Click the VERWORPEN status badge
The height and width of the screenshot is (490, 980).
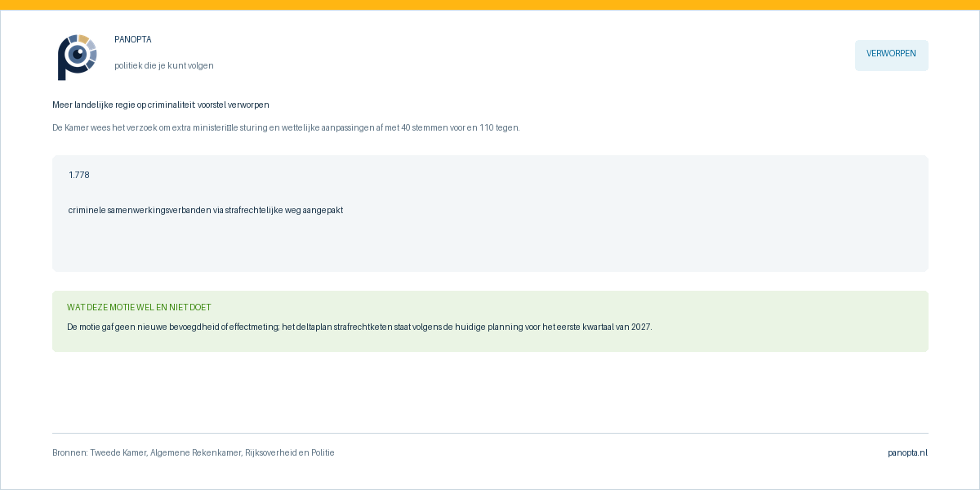[891, 56]
